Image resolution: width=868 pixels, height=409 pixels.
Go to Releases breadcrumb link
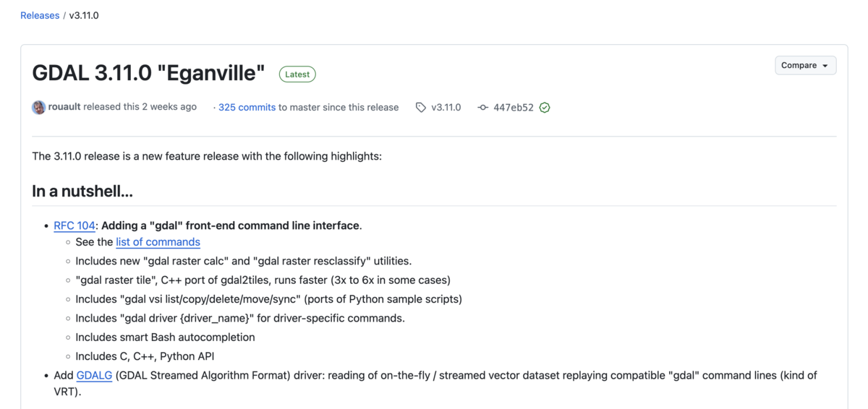pos(40,15)
